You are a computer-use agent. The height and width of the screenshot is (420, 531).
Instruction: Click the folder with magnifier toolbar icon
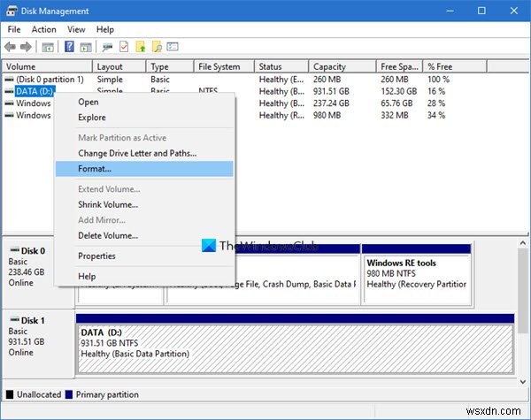coord(157,47)
